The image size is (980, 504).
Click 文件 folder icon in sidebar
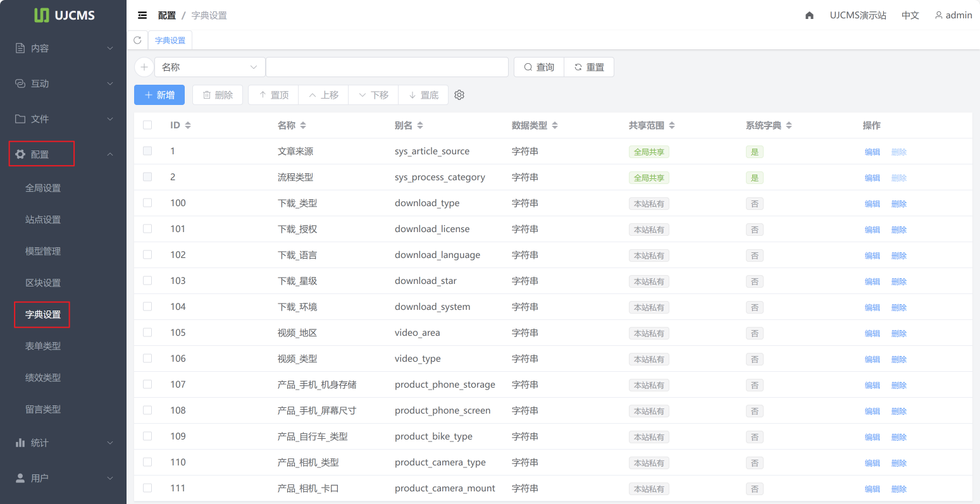[x=20, y=119]
